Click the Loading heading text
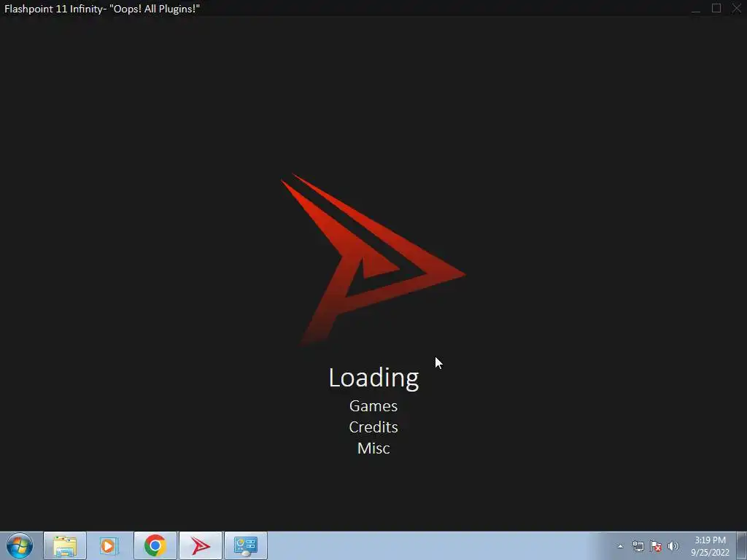Image resolution: width=747 pixels, height=560 pixels. (374, 378)
